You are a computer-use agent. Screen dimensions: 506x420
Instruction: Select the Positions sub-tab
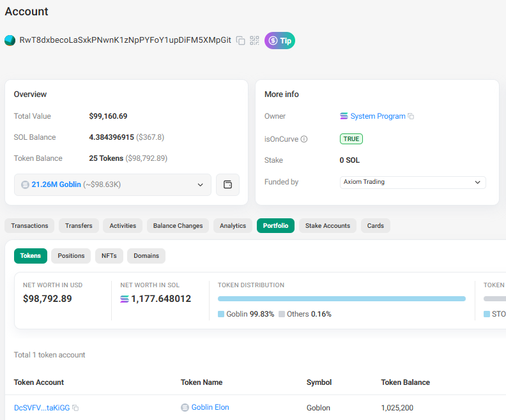71,256
